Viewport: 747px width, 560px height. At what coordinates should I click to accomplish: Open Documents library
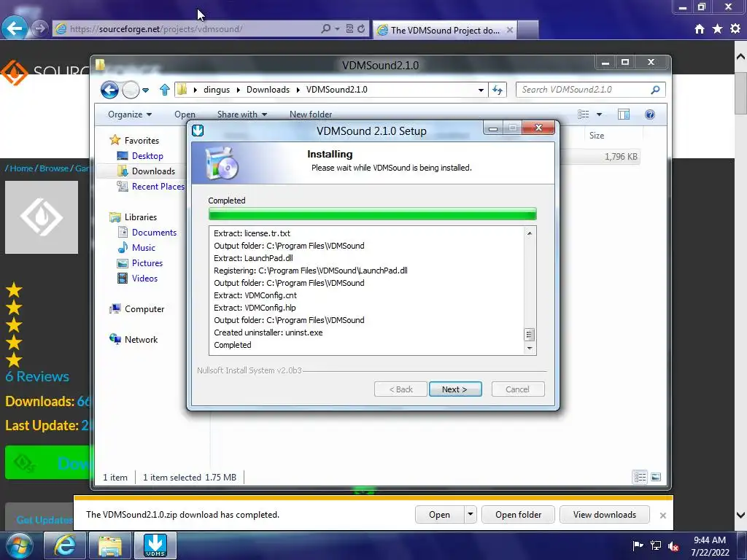[154, 233]
